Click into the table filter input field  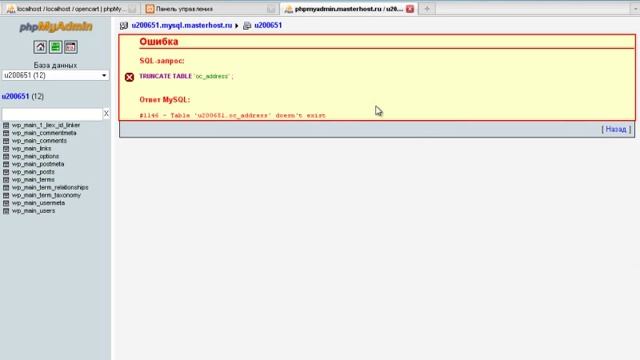[x=52, y=114]
